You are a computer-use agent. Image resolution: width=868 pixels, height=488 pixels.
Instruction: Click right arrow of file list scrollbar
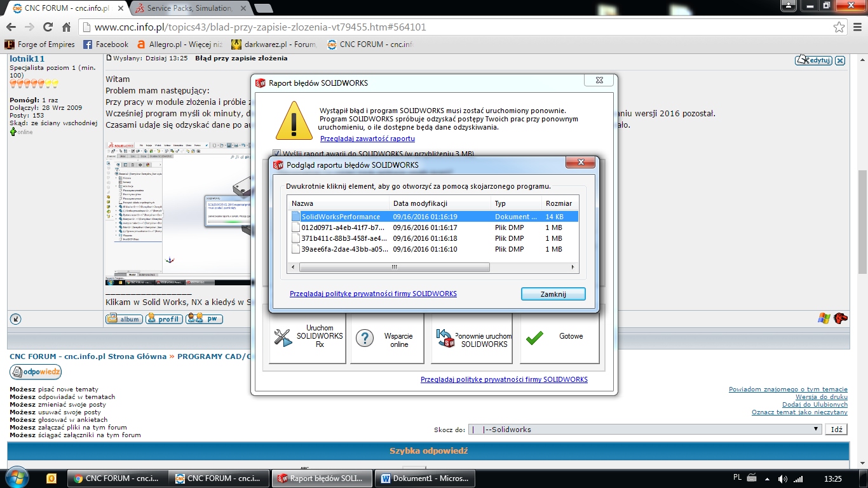coord(573,268)
